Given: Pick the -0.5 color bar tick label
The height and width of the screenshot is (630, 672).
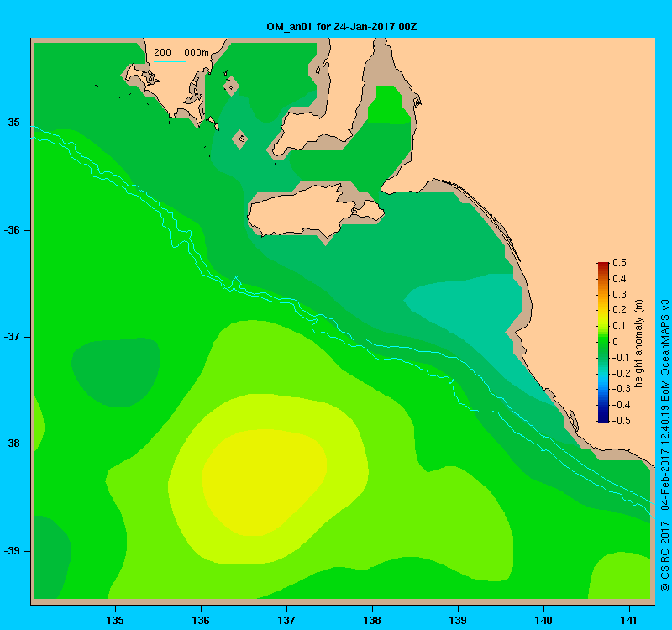Looking at the screenshot, I should [620, 421].
